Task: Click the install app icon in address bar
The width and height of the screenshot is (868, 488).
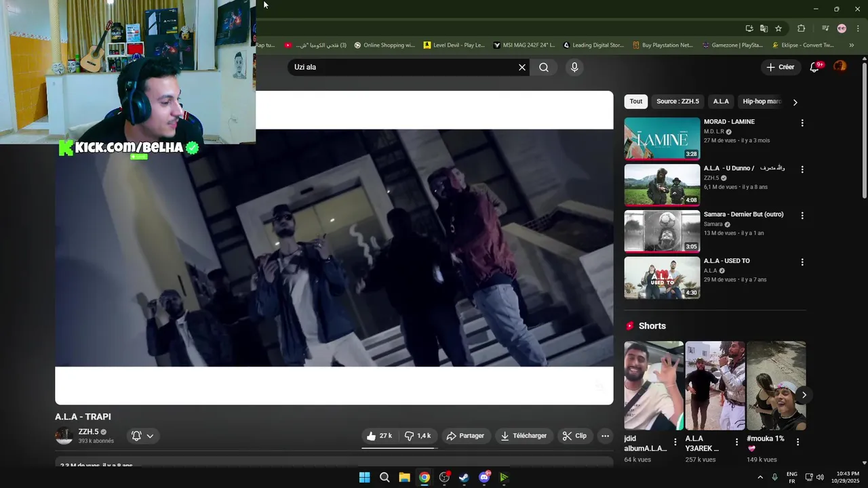Action: (749, 28)
